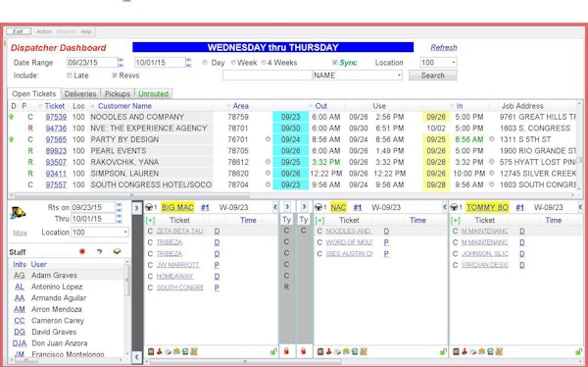Click the search text input field
This screenshot has width=588, height=367.
pos(267,76)
